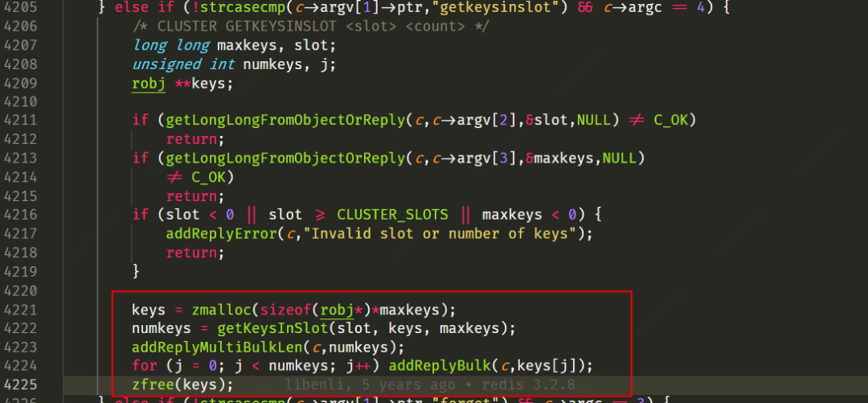868x403 pixels.
Task: Click line number 4221 in the gutter
Action: (18, 310)
